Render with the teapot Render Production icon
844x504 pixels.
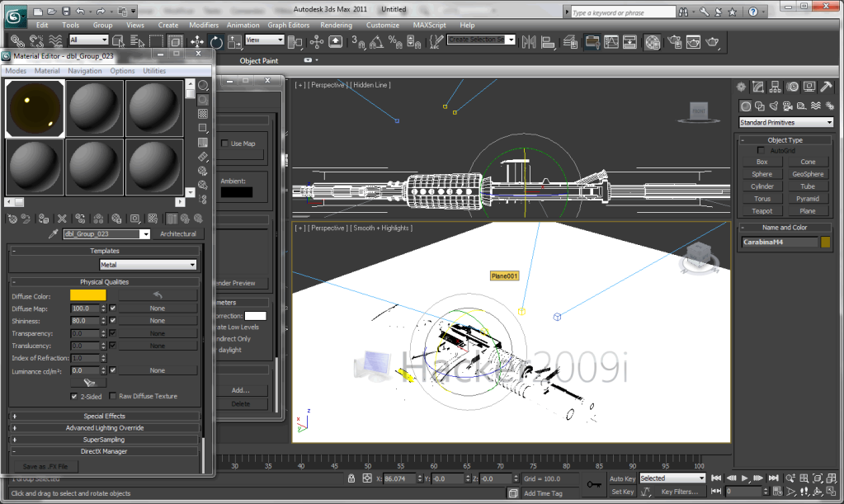point(712,42)
